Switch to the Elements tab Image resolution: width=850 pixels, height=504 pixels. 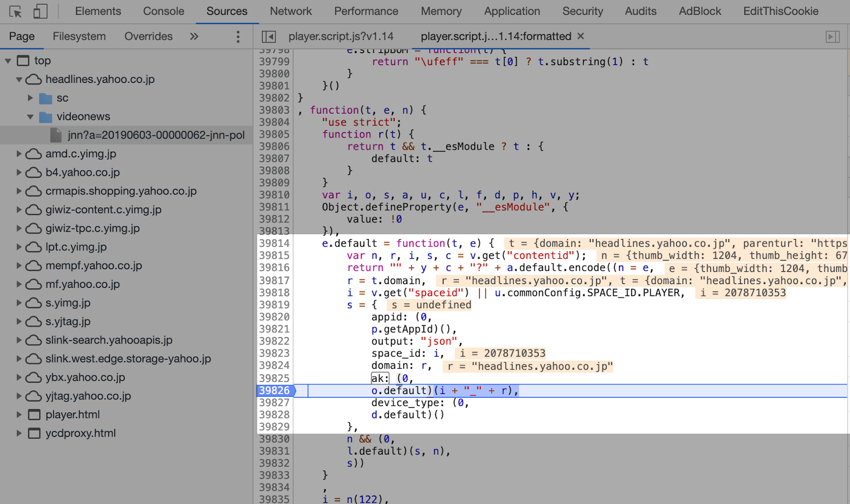[x=98, y=11]
